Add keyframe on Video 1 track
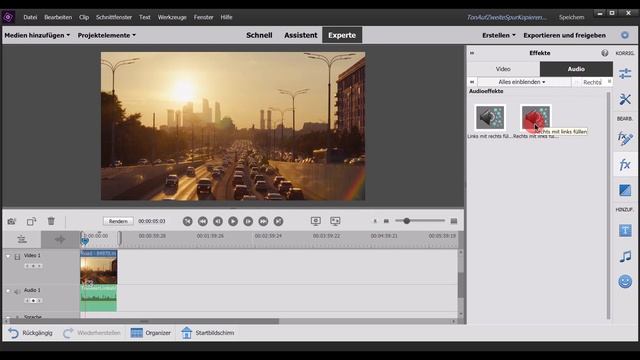This screenshot has width=640, height=360. point(33,266)
